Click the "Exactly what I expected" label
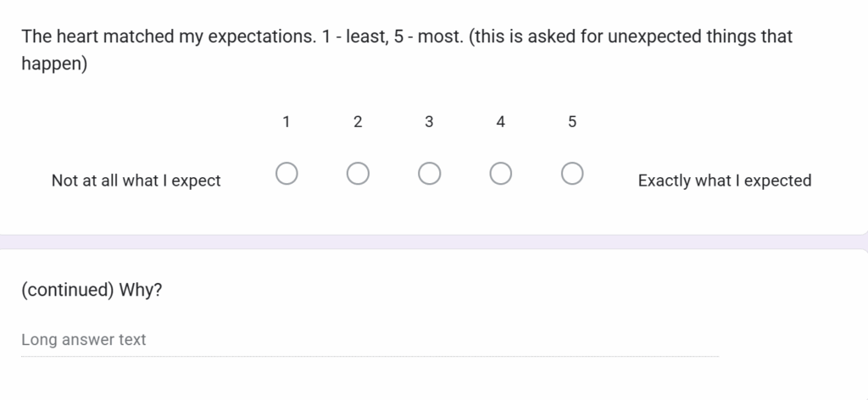 (724, 181)
